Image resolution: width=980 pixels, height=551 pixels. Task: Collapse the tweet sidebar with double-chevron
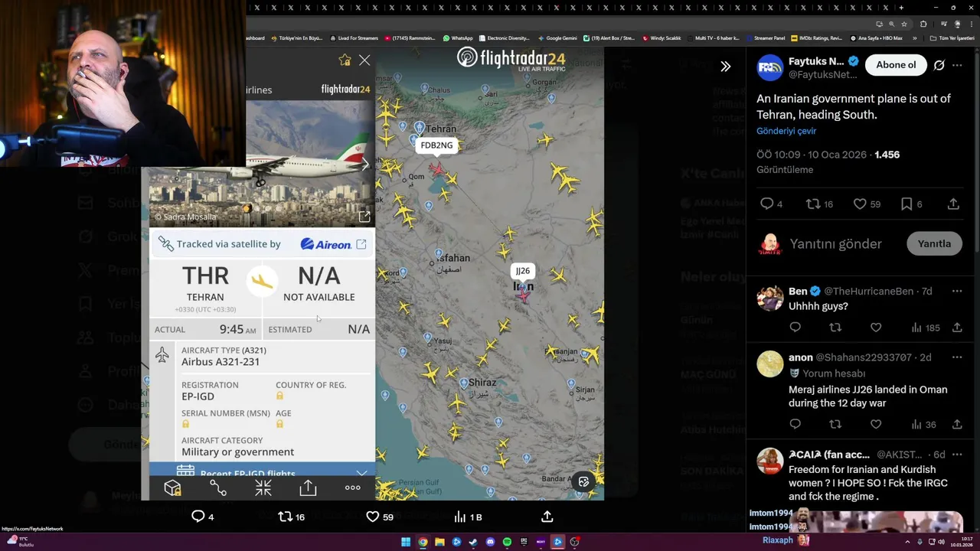coord(725,67)
